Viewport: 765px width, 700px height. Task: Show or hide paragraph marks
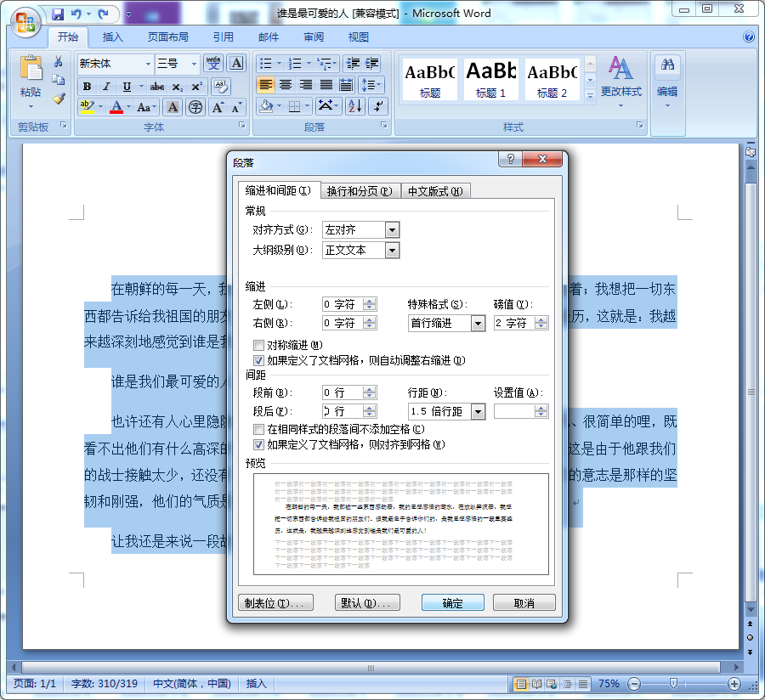(378, 106)
